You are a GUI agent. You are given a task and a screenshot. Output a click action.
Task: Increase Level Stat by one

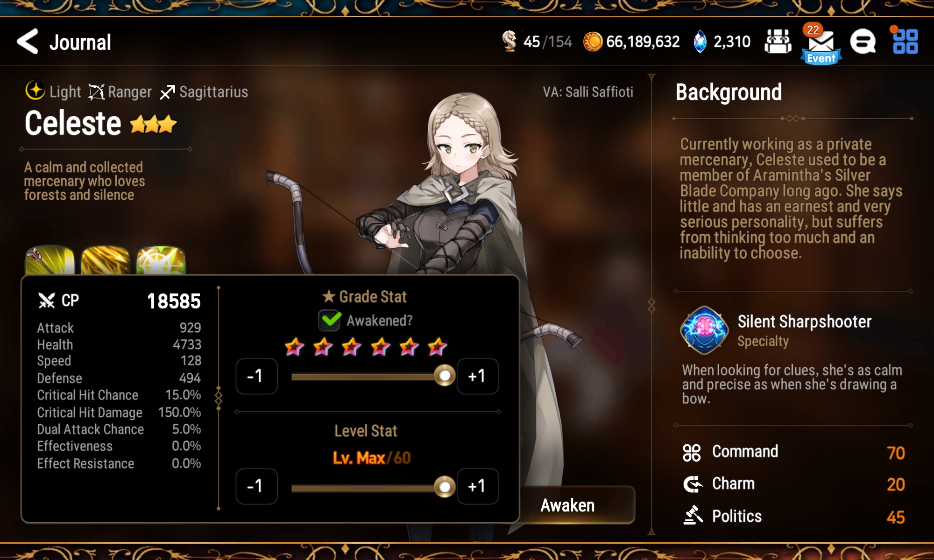coord(477,486)
